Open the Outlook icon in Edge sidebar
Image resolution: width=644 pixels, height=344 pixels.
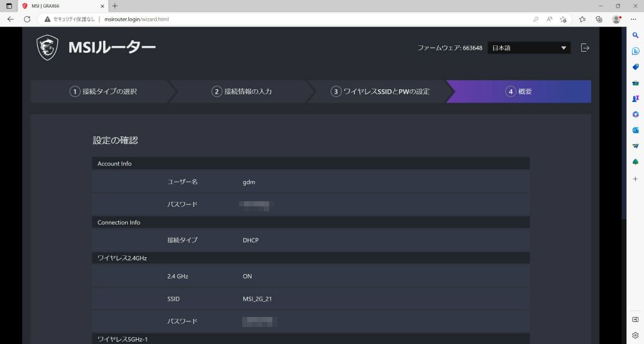(635, 130)
